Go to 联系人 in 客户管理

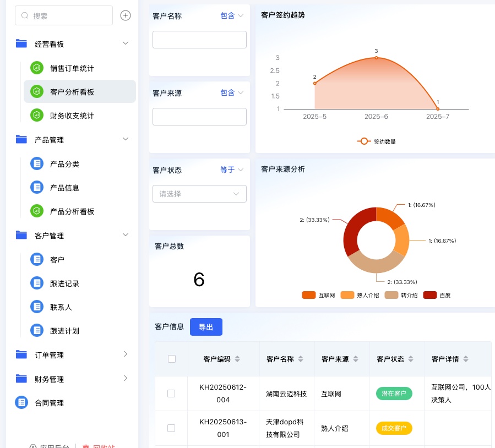pyautogui.click(x=61, y=307)
